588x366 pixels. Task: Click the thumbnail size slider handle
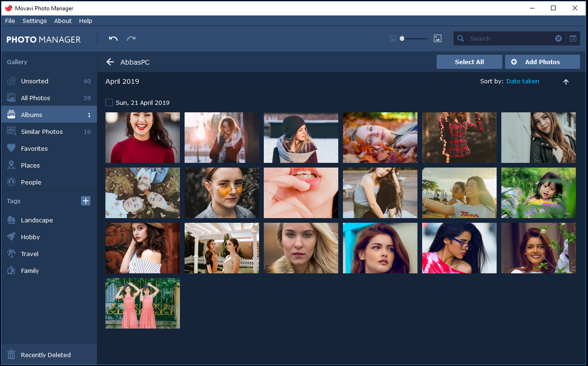click(402, 39)
